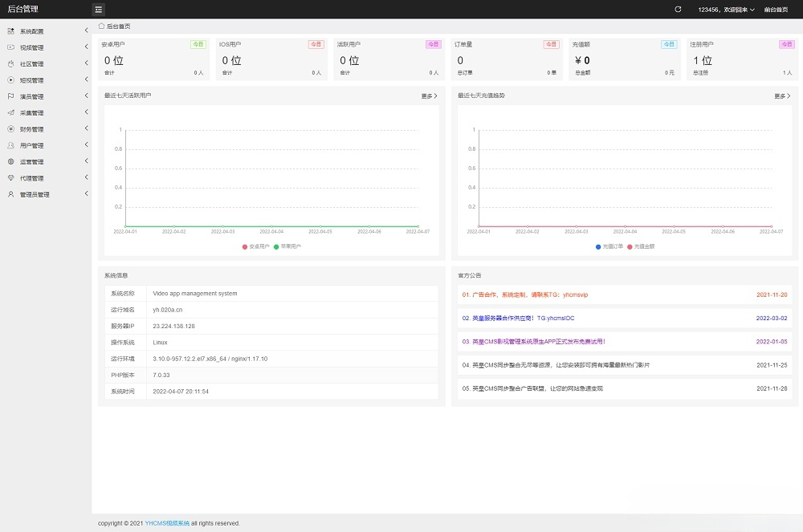
Task: Click 更多 next to 最近七天活跃用户
Action: click(428, 95)
